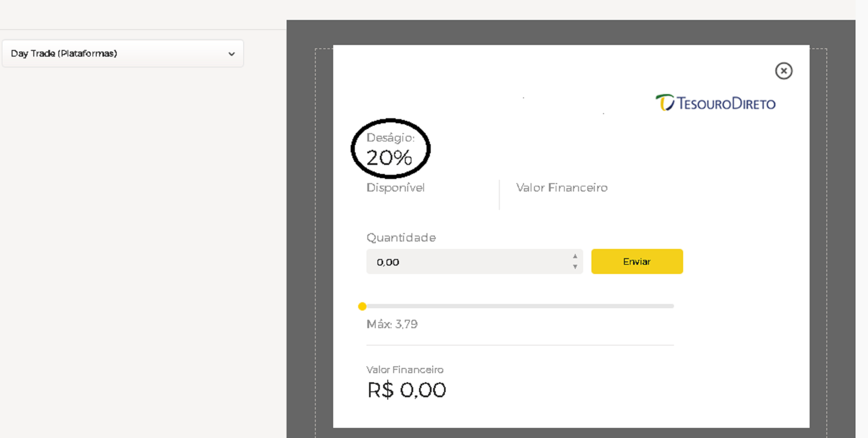Decrease Quantidade with the down arrow
Image resolution: width=868 pixels, height=438 pixels.
pyautogui.click(x=575, y=266)
